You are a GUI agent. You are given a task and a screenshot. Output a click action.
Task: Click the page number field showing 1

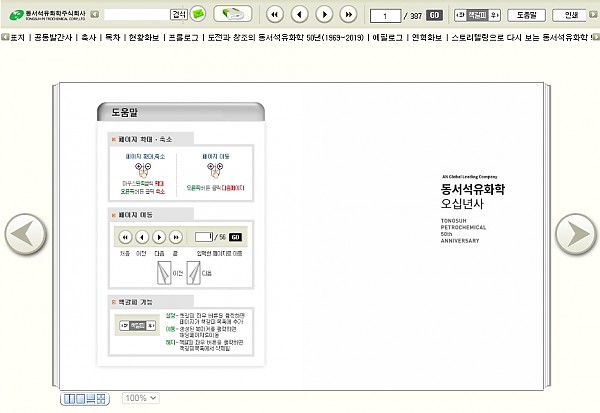385,16
